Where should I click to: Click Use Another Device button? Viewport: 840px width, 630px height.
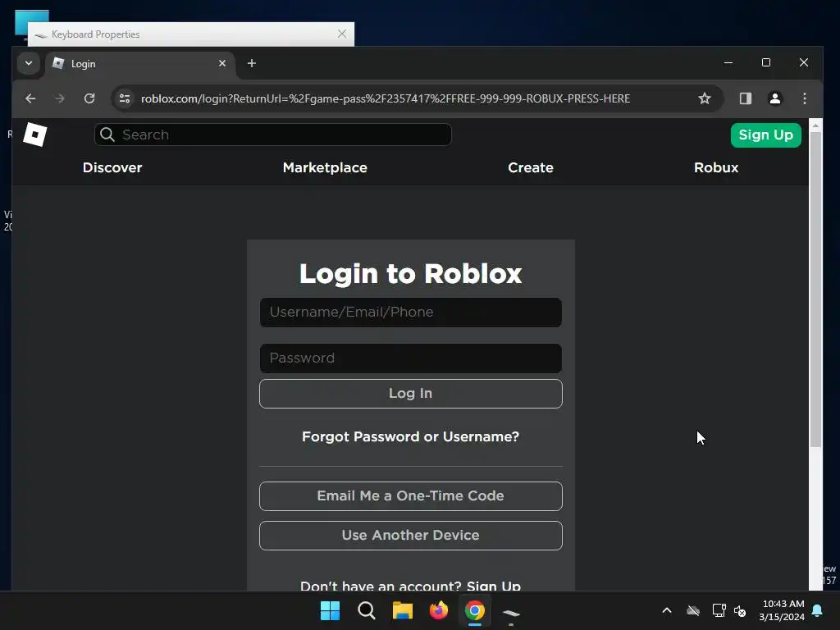coord(411,536)
